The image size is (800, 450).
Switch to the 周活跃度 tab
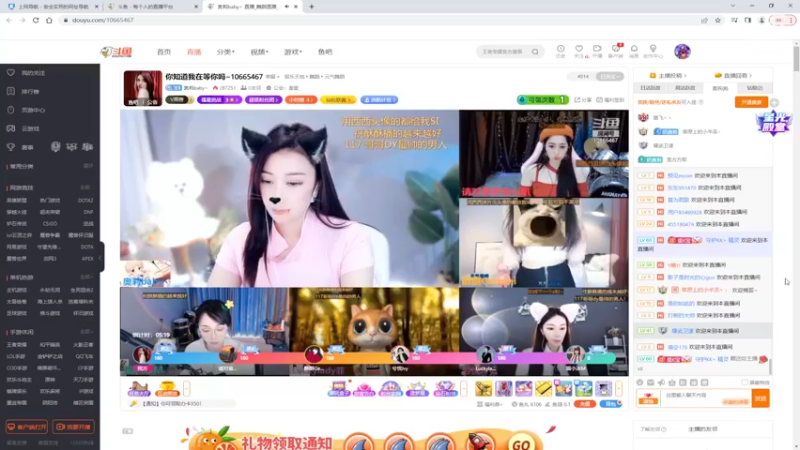click(685, 88)
